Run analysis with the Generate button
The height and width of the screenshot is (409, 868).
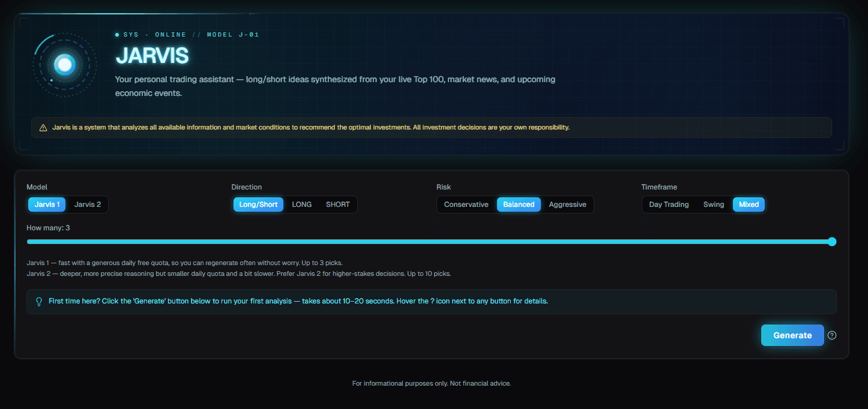tap(792, 335)
